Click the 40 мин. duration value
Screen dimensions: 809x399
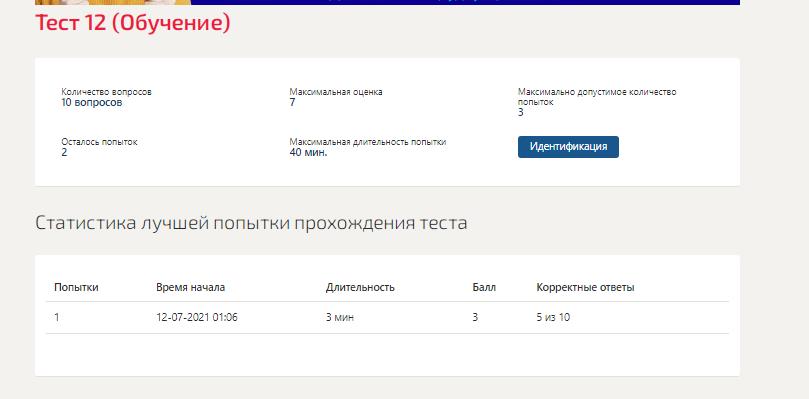click(309, 152)
